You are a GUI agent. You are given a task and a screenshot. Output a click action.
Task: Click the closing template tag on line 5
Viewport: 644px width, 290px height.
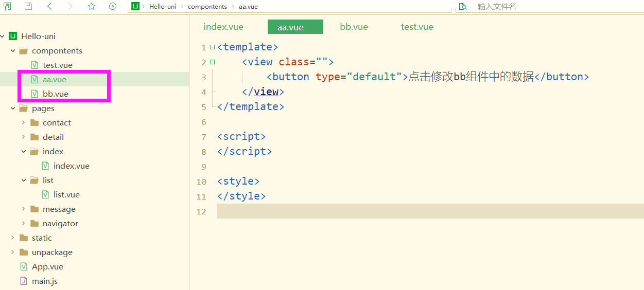[251, 106]
